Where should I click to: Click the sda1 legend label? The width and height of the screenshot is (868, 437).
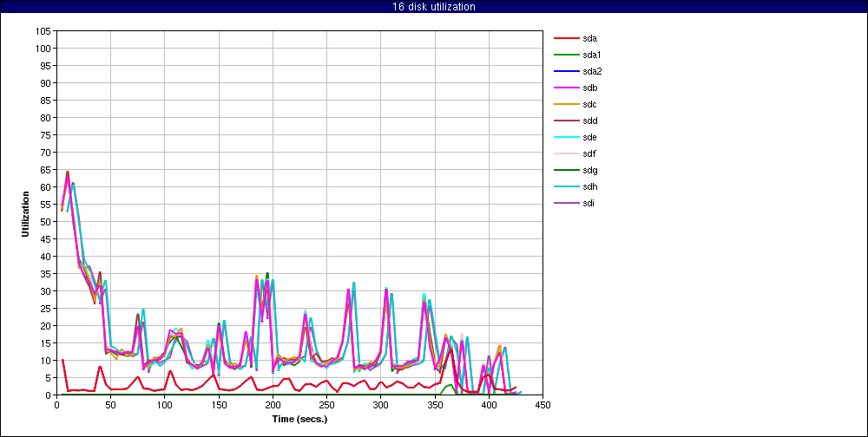coord(592,55)
